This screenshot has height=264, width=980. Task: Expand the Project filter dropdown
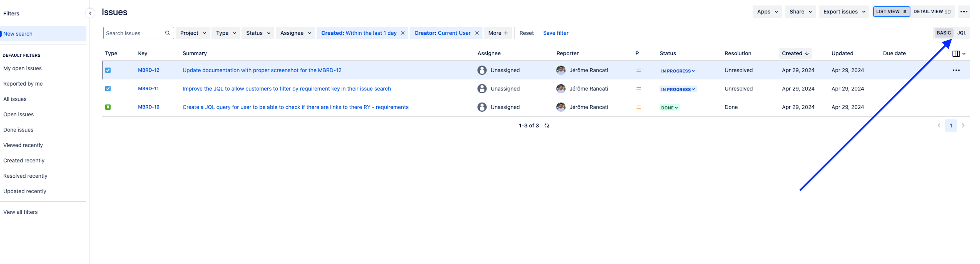tap(193, 33)
